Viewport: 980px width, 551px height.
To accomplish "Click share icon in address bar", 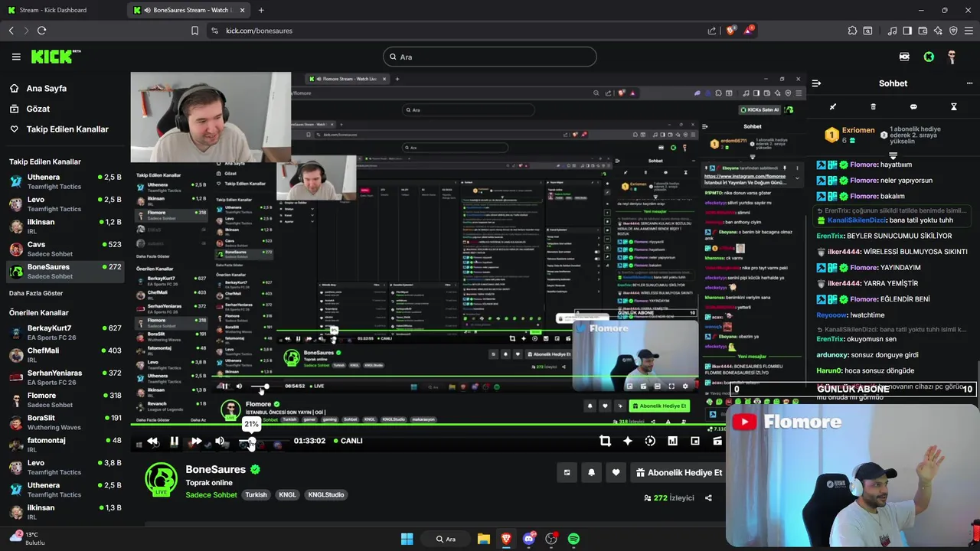I will coord(712,31).
